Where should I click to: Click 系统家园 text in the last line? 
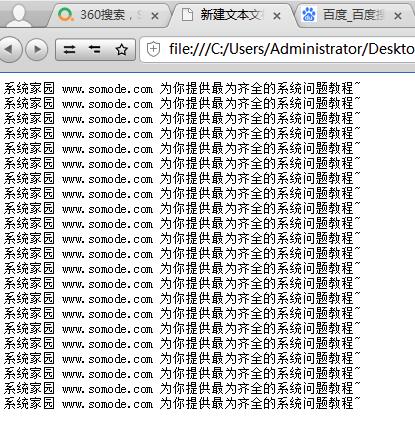[x=29, y=404]
